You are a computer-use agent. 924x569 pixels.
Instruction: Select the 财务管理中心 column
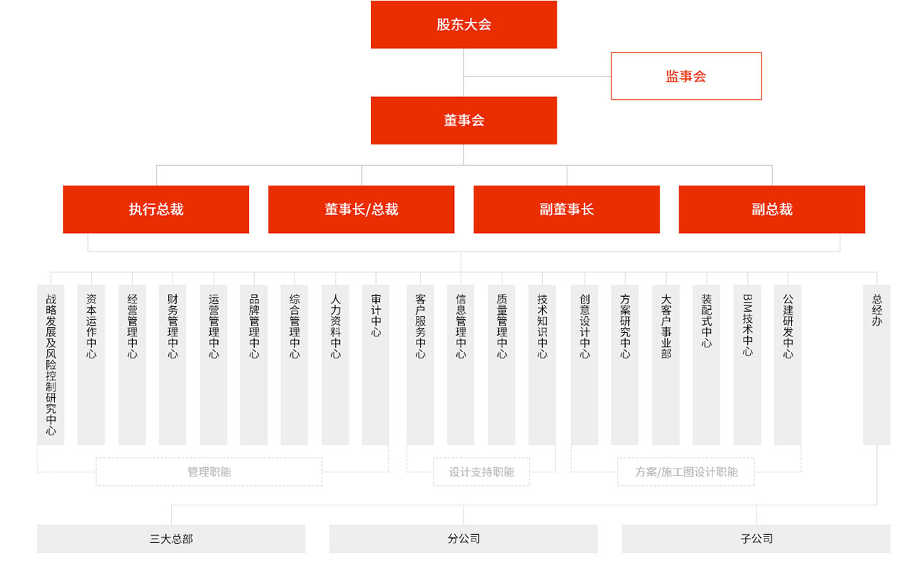pyautogui.click(x=173, y=365)
